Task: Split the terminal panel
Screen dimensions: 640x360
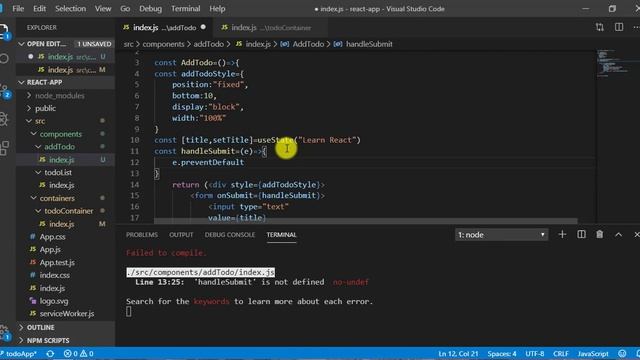Action: point(581,234)
